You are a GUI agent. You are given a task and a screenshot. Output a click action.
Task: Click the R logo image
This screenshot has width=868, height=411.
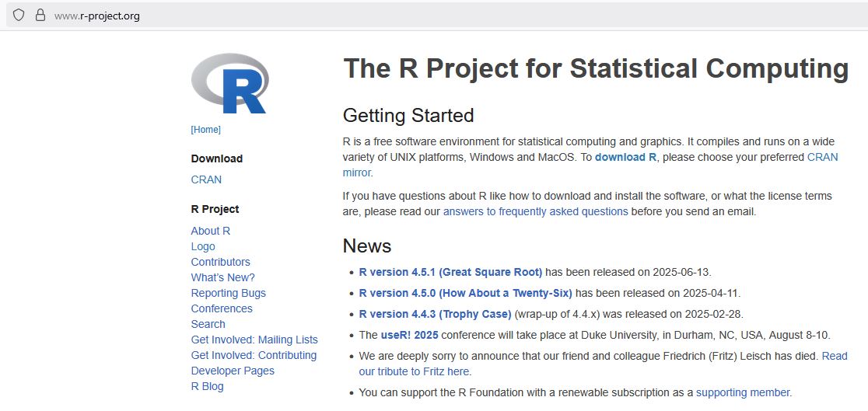click(229, 84)
